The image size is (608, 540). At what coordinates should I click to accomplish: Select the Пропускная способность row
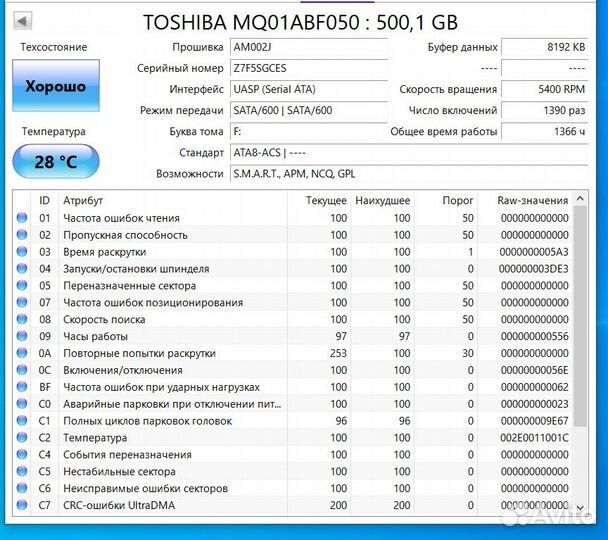(293, 235)
